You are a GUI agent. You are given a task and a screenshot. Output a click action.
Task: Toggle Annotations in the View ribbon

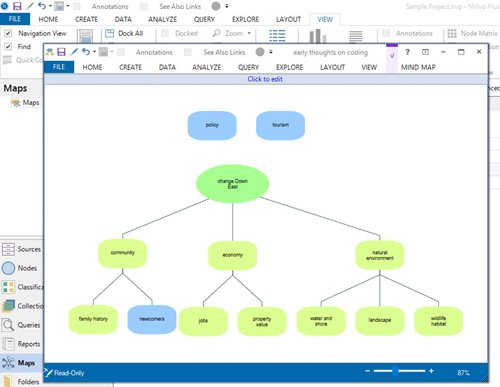(x=387, y=33)
